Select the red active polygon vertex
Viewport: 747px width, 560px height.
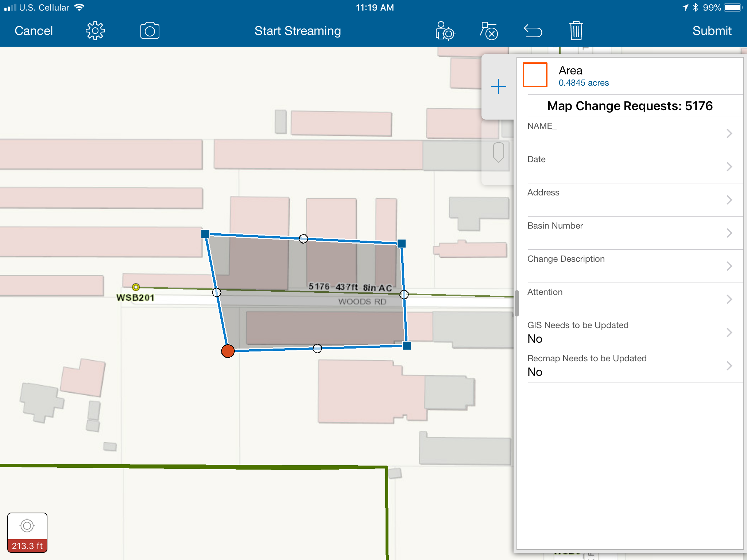(228, 351)
